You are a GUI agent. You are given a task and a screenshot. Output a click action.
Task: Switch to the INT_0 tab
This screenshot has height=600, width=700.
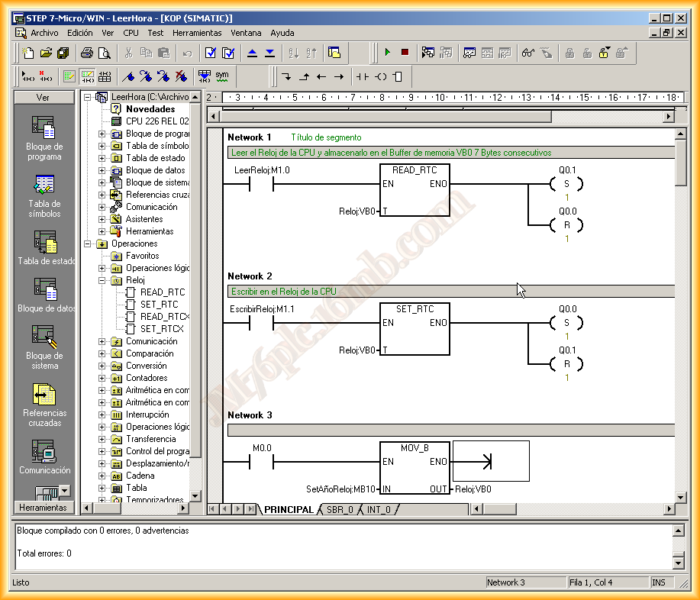click(379, 509)
